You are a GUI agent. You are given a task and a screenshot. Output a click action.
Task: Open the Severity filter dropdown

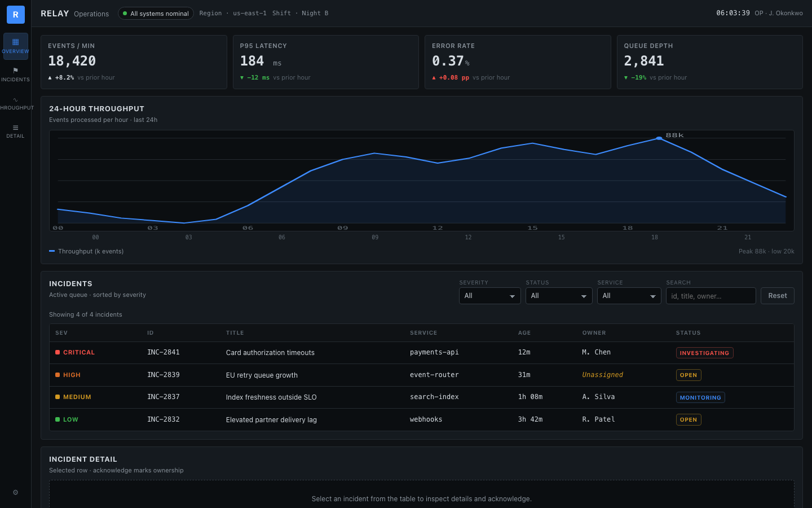[x=490, y=296]
